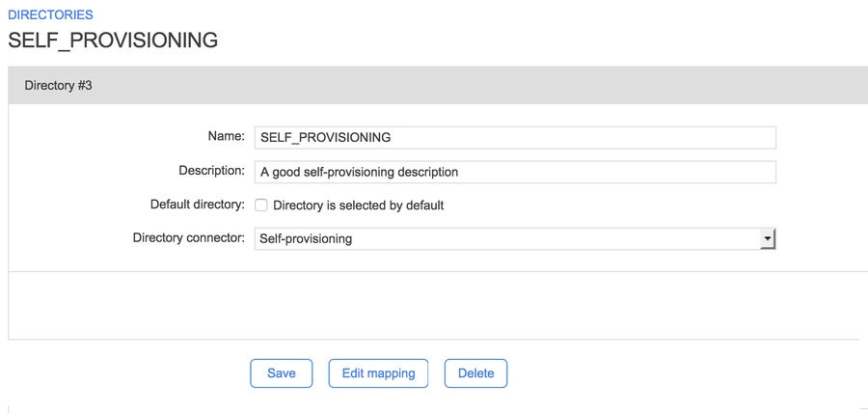
Task: Click the DIRECTORIES breadcrumb link
Action: coord(50,15)
